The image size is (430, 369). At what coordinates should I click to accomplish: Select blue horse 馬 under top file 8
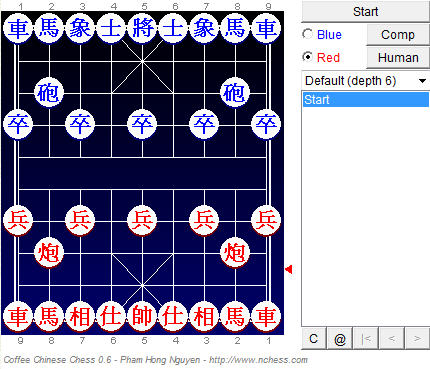tap(235, 28)
